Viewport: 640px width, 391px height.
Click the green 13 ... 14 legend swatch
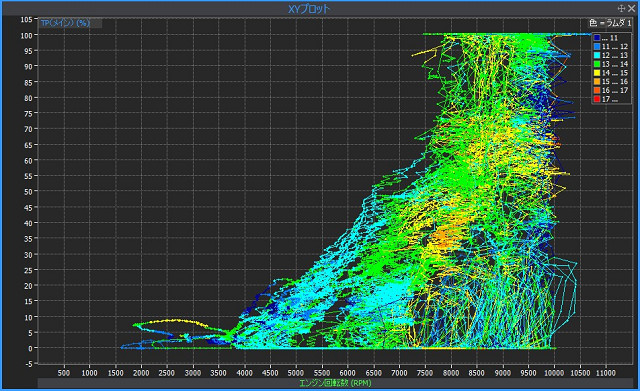[x=597, y=64]
